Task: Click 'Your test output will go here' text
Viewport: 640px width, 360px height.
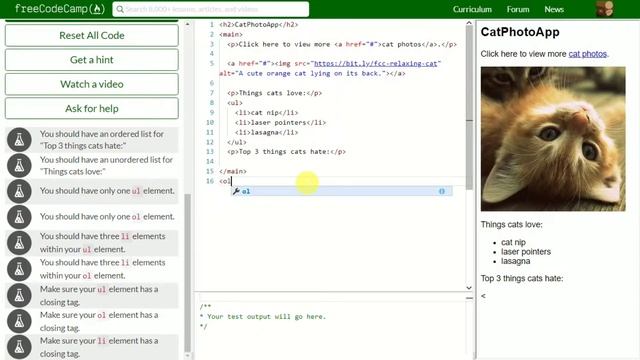Action: coord(266,316)
